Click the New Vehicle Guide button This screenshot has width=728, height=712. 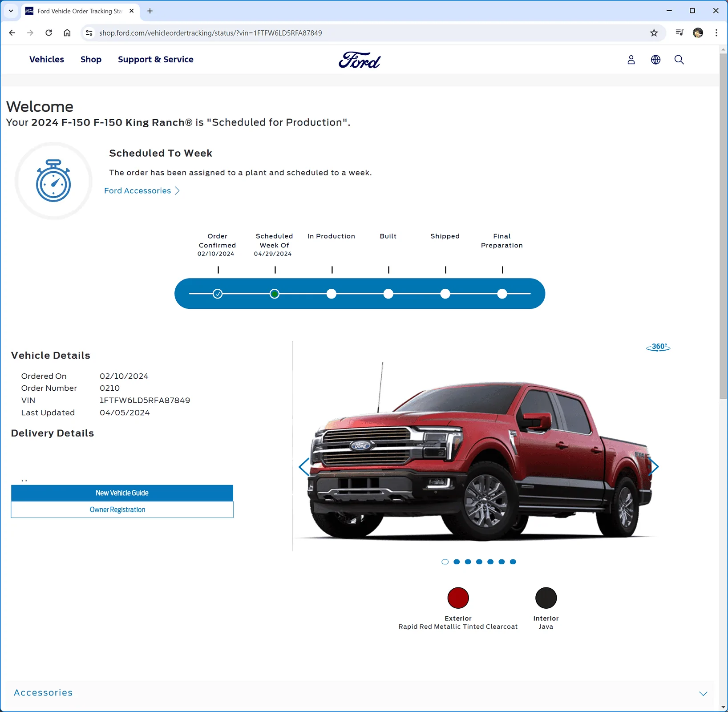pos(122,493)
